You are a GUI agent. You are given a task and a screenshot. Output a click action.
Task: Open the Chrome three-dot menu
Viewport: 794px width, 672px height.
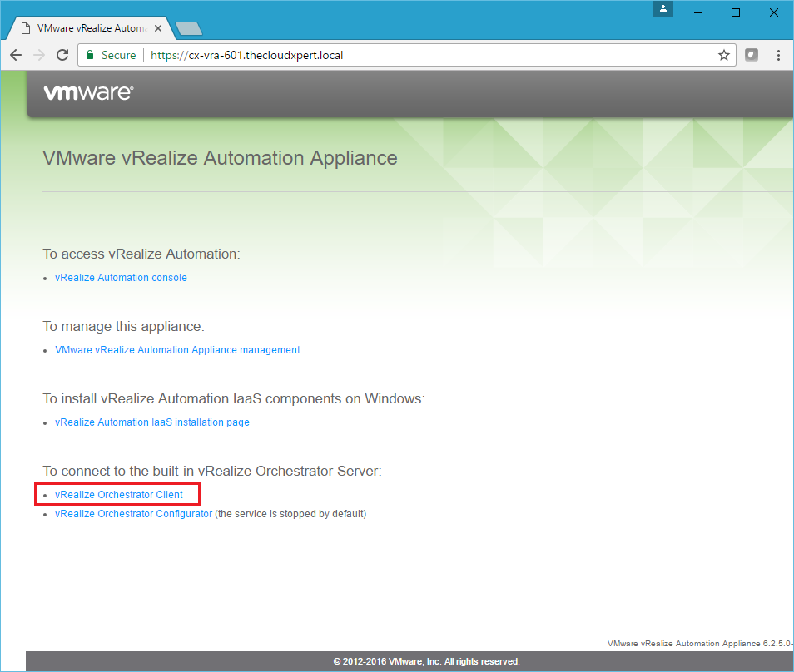tap(778, 55)
